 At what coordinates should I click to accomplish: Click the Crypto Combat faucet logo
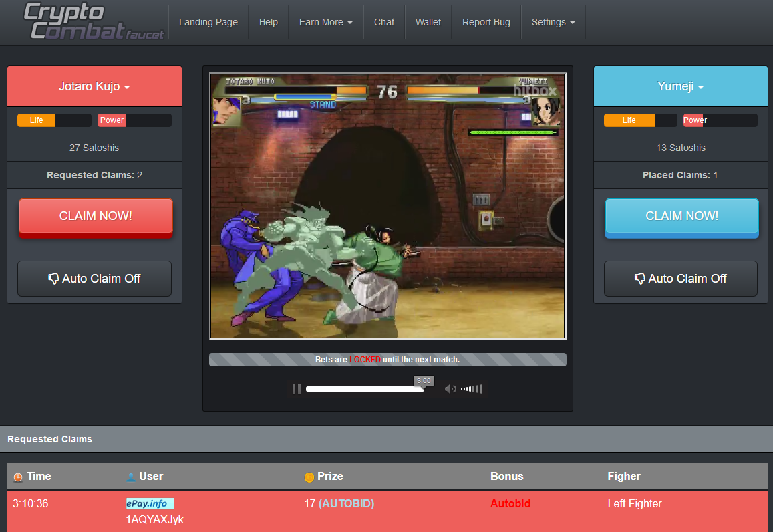tap(94, 21)
